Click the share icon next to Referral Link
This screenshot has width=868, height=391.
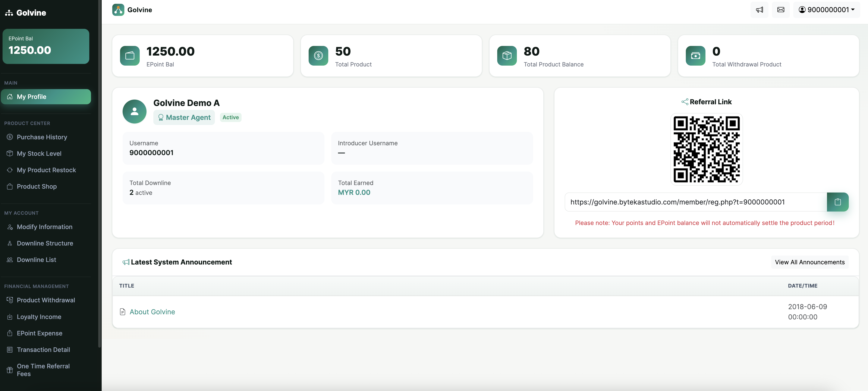(x=685, y=102)
